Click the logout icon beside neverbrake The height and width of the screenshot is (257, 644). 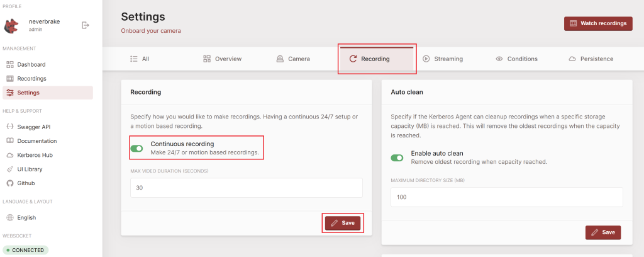[86, 25]
